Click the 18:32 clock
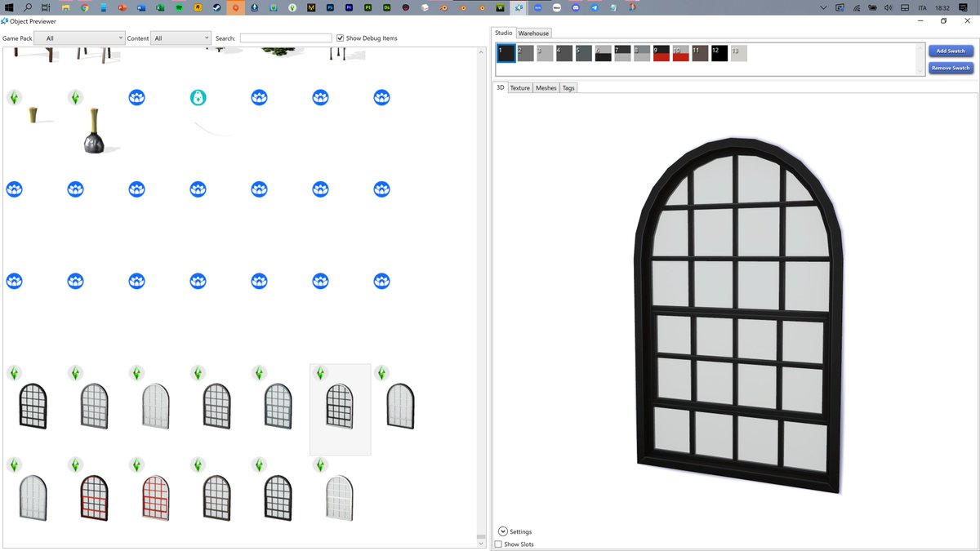The height and width of the screenshot is (551, 980). click(x=942, y=7)
